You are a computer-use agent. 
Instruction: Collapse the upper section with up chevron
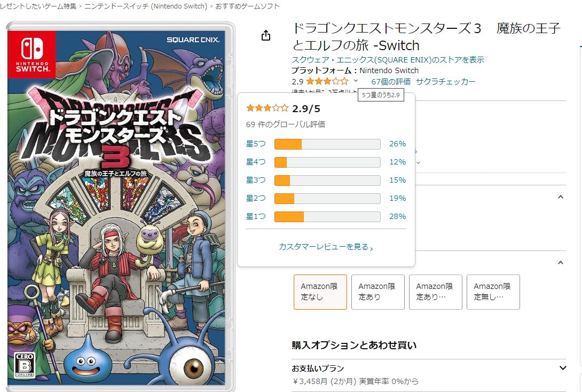561,197
